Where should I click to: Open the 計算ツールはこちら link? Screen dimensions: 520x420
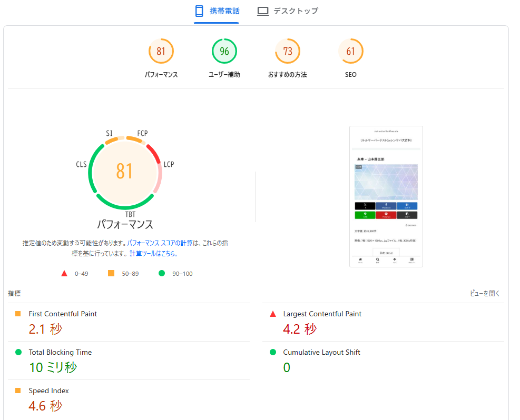tap(153, 254)
